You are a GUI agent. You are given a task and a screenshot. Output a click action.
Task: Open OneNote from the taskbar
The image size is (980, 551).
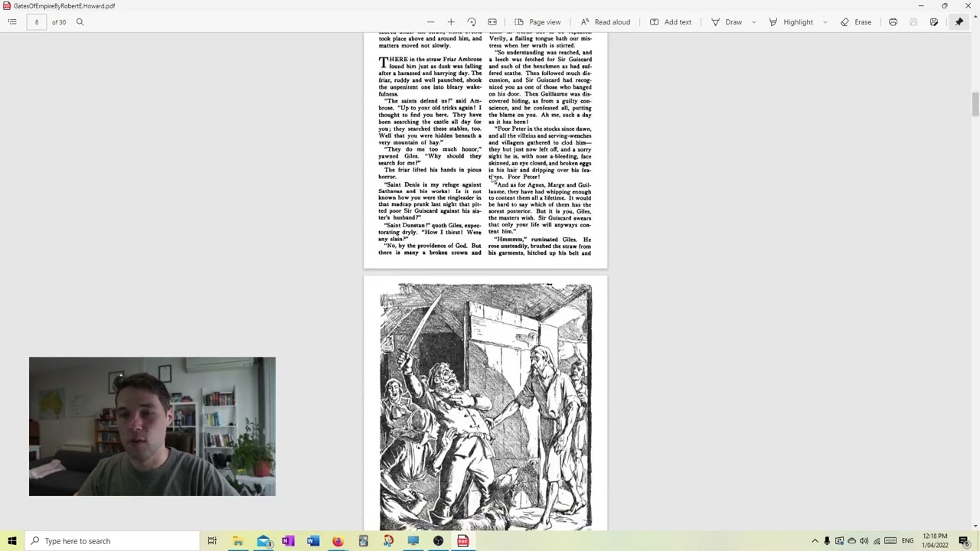tap(288, 541)
